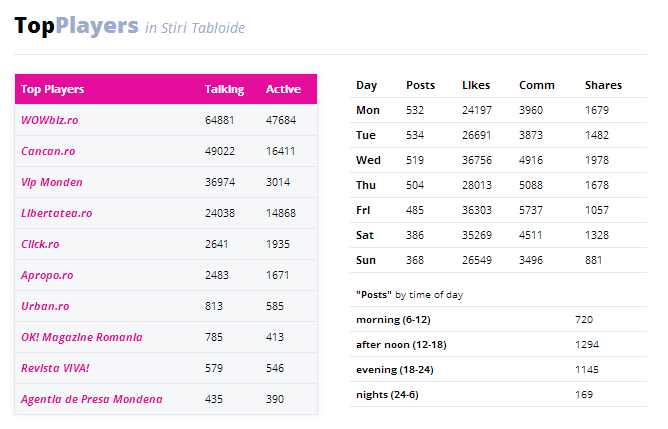Open OK! Magazine Romania link
The image size is (668, 429).
click(82, 337)
